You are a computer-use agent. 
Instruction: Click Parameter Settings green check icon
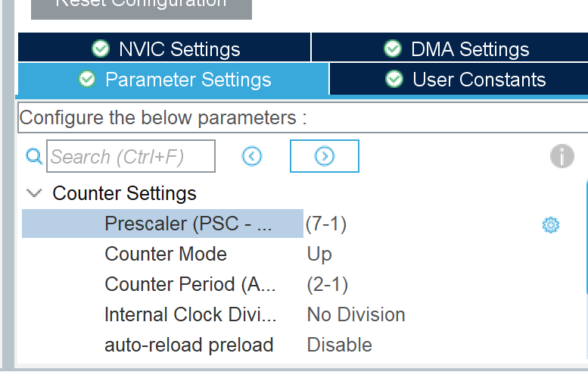coord(87,79)
